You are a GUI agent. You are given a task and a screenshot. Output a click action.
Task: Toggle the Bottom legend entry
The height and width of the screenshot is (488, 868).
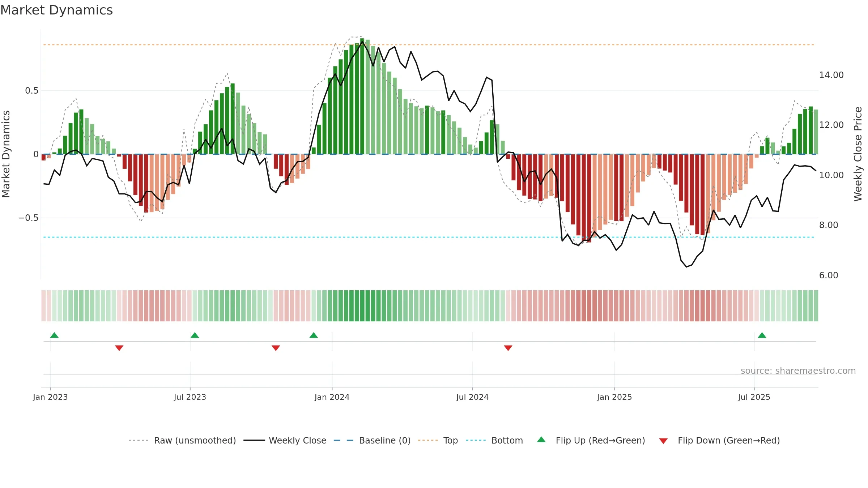pos(494,440)
